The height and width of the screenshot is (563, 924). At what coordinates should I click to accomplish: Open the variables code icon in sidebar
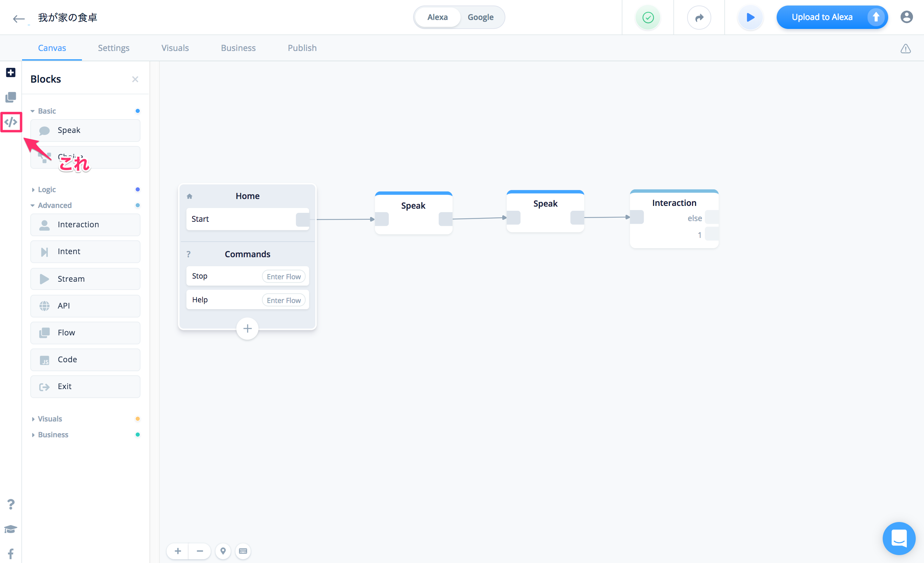click(11, 122)
